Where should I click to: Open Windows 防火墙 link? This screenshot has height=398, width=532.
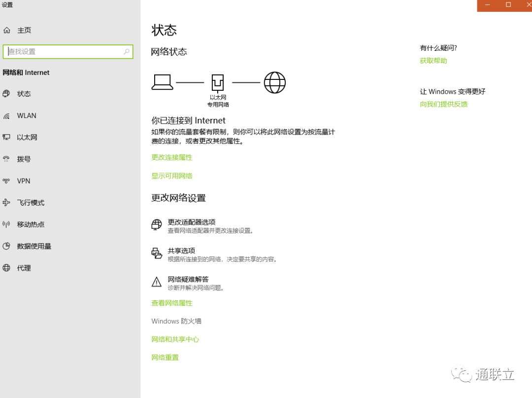[176, 321]
